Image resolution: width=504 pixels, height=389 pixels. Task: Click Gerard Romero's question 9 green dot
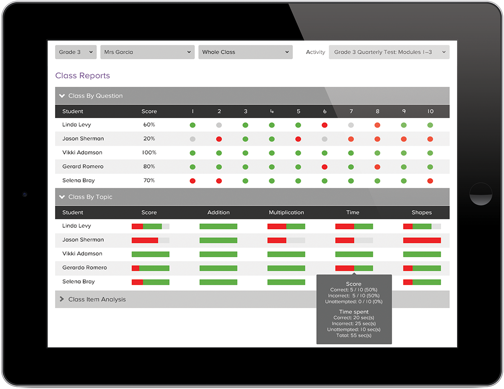tap(404, 167)
